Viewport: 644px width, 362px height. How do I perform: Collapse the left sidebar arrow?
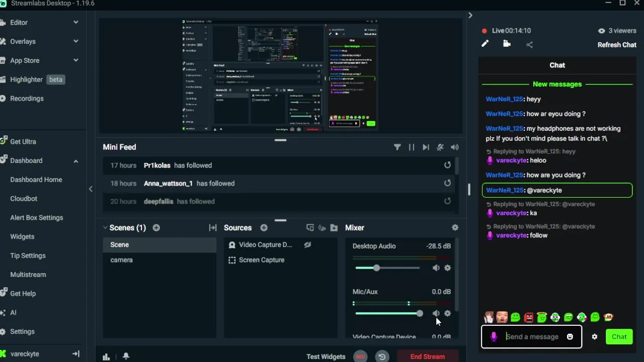[91, 189]
